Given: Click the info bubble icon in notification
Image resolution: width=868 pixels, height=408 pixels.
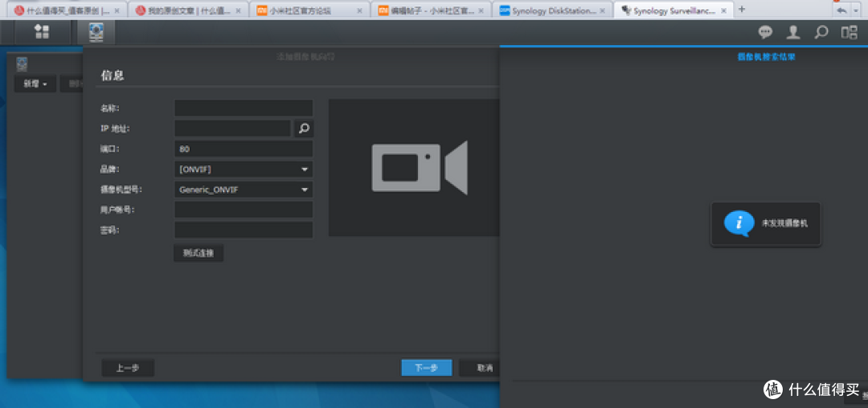Looking at the screenshot, I should pyautogui.click(x=739, y=223).
